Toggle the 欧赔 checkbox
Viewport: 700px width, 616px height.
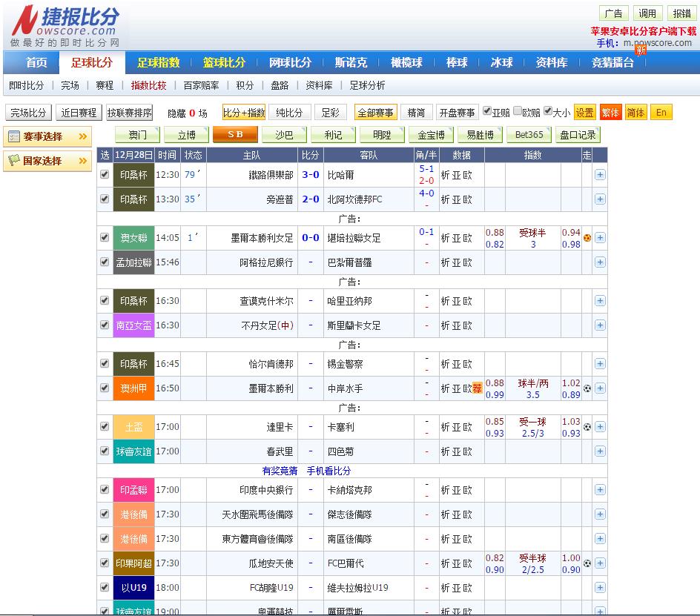point(518,110)
